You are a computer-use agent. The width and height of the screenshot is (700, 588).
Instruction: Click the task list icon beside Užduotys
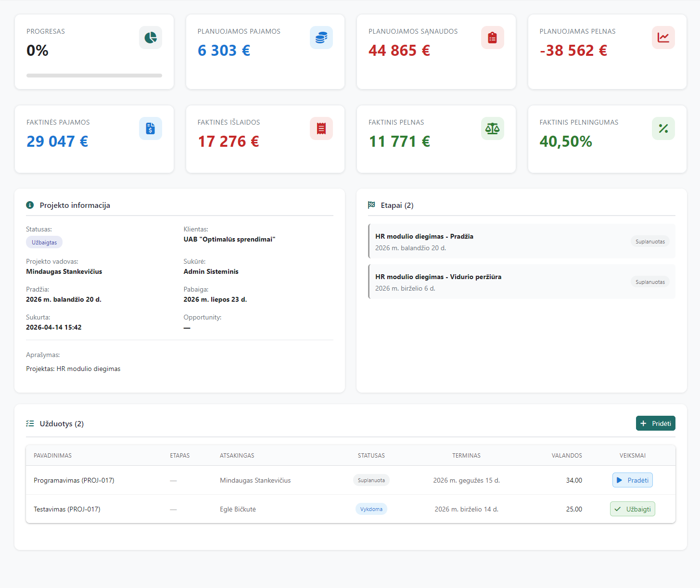(x=30, y=423)
